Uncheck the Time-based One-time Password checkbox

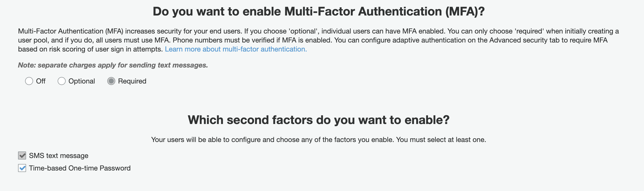[x=22, y=168]
